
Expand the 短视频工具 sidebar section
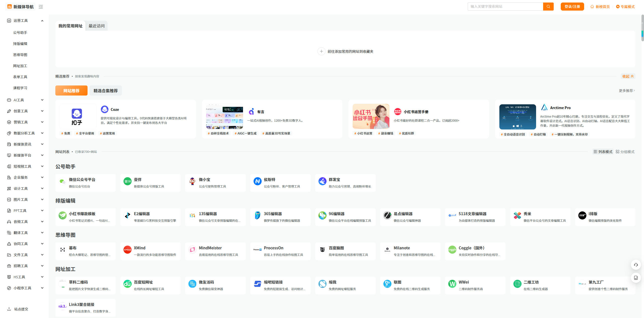(42, 166)
